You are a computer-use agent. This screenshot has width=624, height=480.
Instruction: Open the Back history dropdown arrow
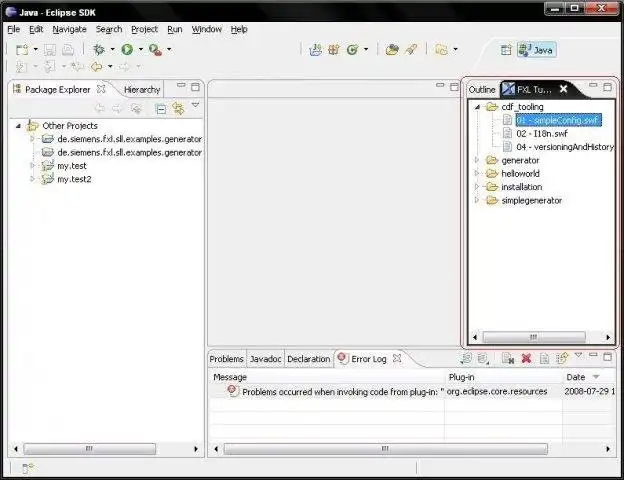110,66
